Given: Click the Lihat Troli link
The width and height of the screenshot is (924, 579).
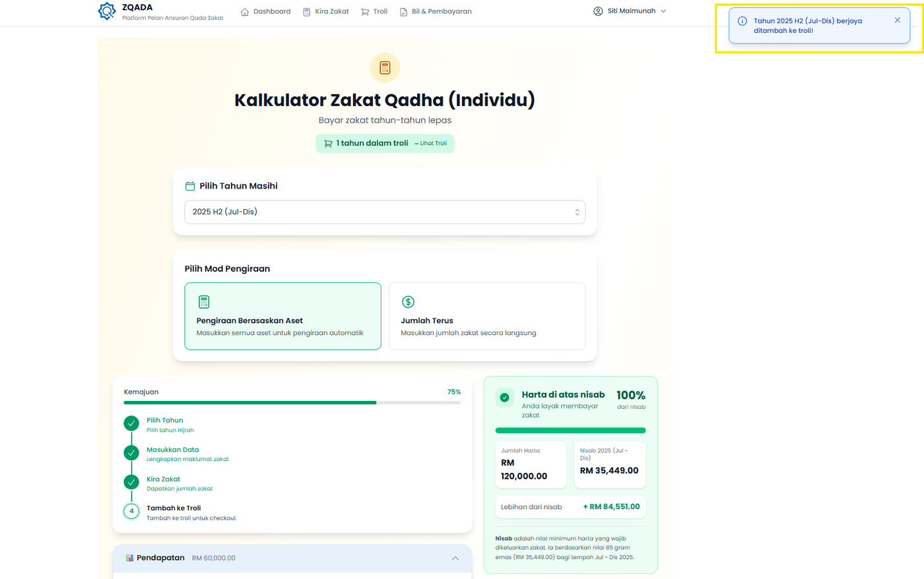Looking at the screenshot, I should (432, 143).
